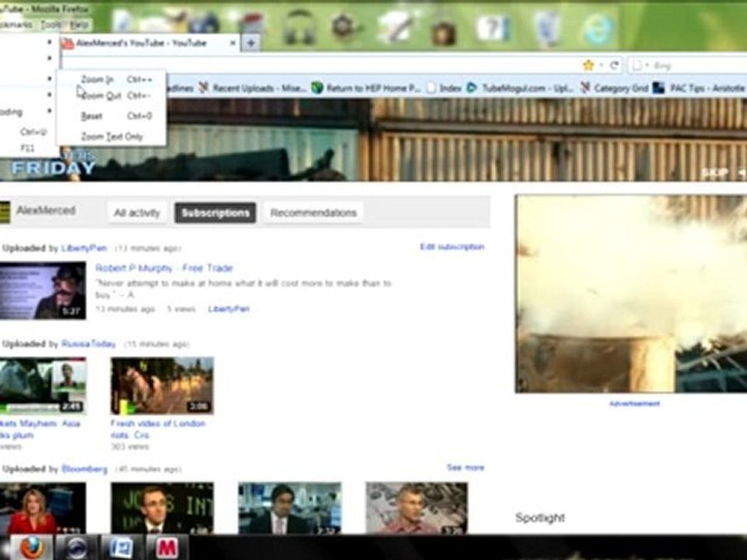This screenshot has height=560, width=747.
Task: Switch to AlexMerced's YouTube browser tab
Action: [x=149, y=43]
